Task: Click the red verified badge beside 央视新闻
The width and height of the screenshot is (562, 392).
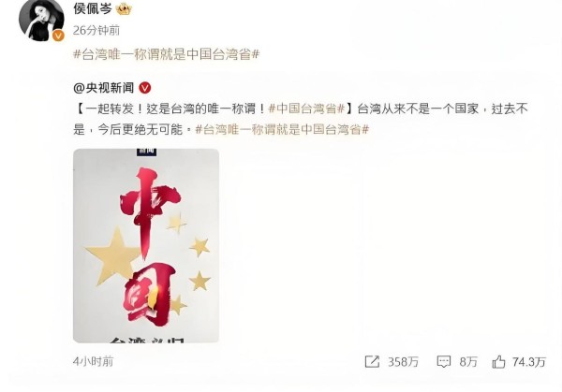Action: (x=145, y=88)
